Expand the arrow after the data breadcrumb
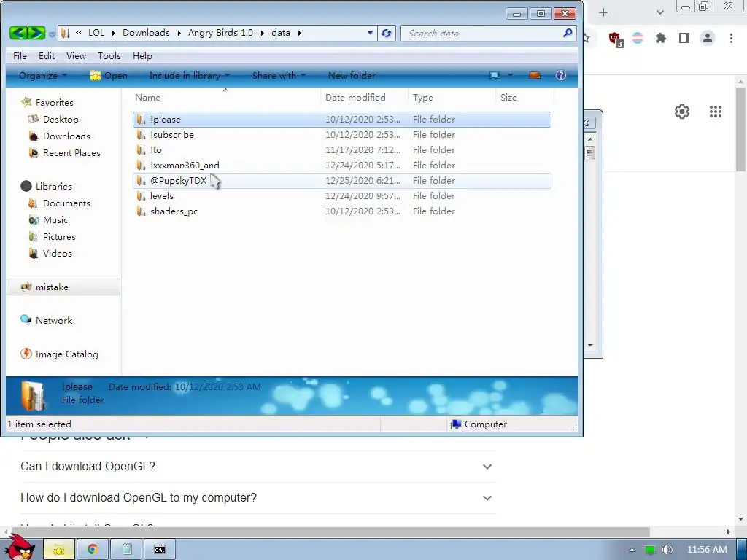 [299, 33]
